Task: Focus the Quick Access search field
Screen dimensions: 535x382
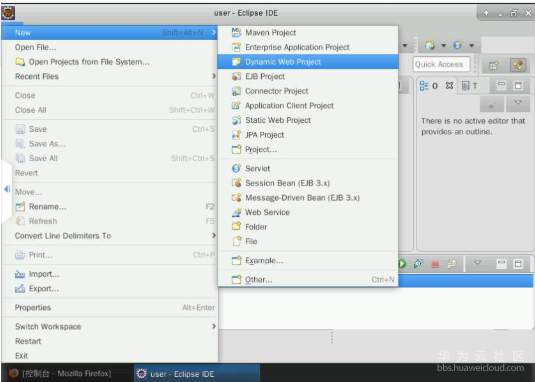Action: click(441, 64)
